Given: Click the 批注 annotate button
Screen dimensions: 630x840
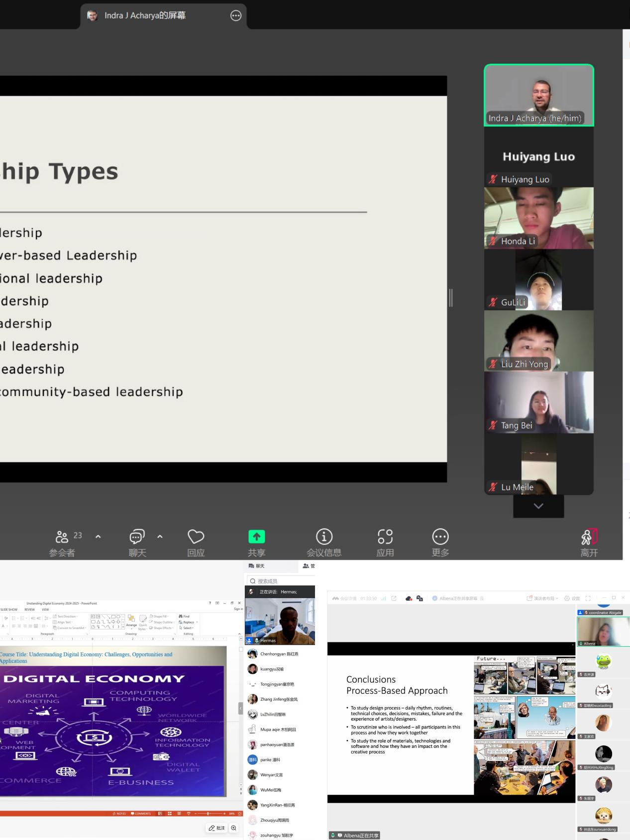Looking at the screenshot, I should (217, 828).
